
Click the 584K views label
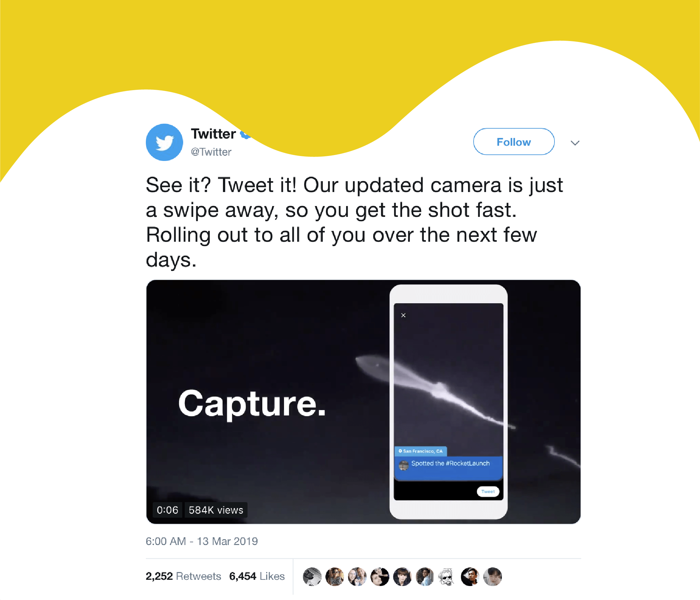(216, 510)
